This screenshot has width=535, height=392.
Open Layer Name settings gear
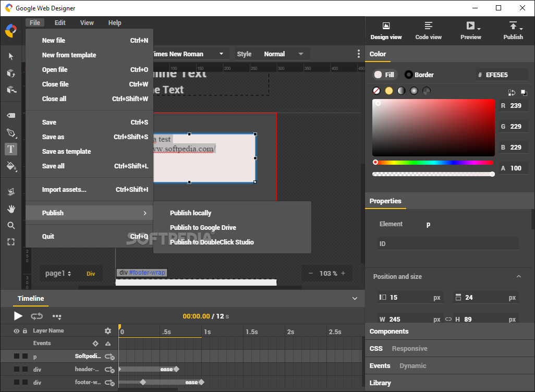[x=108, y=330]
